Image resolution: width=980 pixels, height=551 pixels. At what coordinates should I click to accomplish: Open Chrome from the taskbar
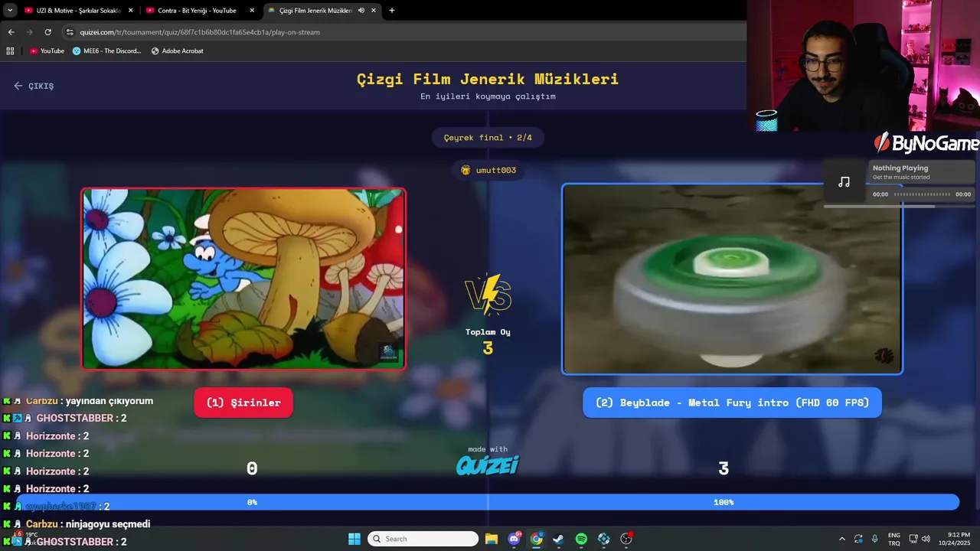[x=537, y=539]
